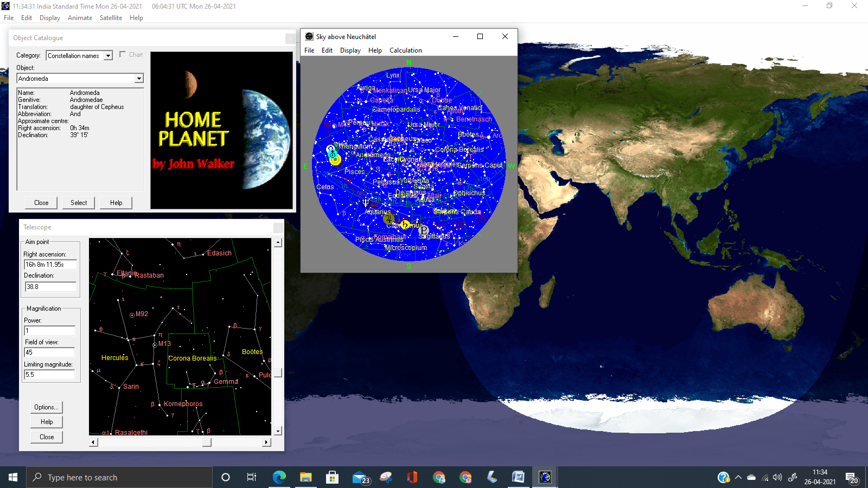868x488 pixels.
Task: Click the Saturn symbol in the sky map
Action: 405,225
